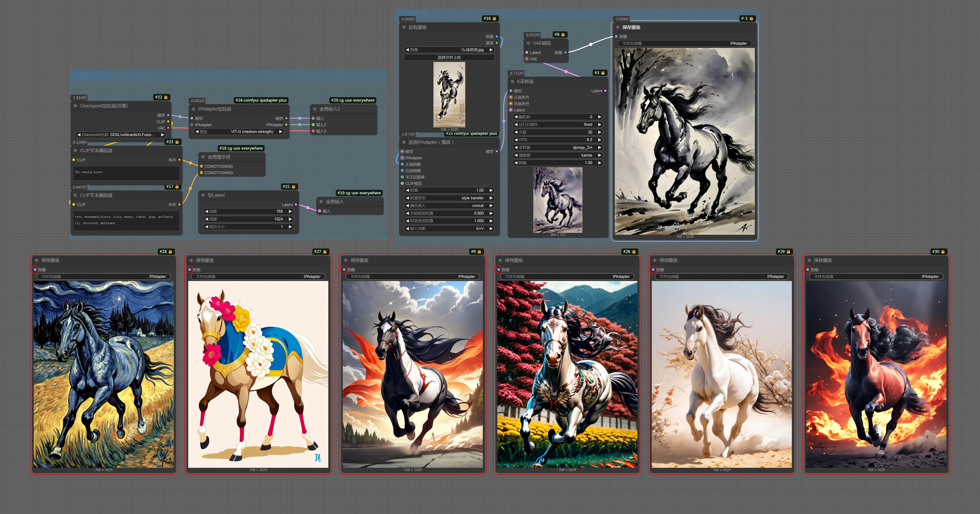Click the prompt box containing 'The running horse'
Viewport: 980px width, 514px height.
click(126, 173)
